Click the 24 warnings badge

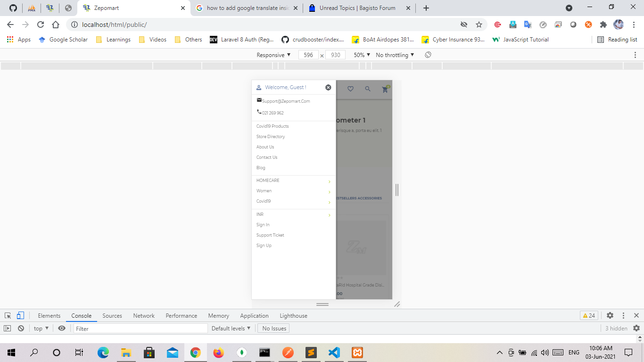coord(589,316)
